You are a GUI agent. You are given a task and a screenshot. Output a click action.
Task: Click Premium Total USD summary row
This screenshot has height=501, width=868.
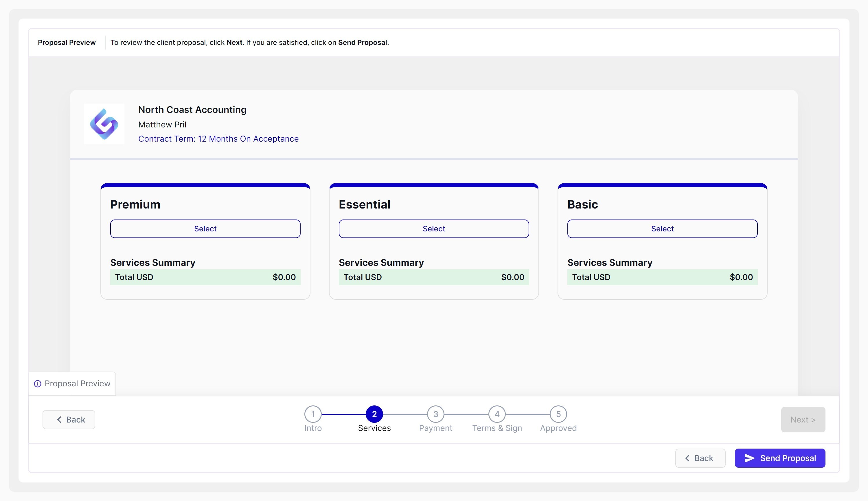(x=205, y=277)
